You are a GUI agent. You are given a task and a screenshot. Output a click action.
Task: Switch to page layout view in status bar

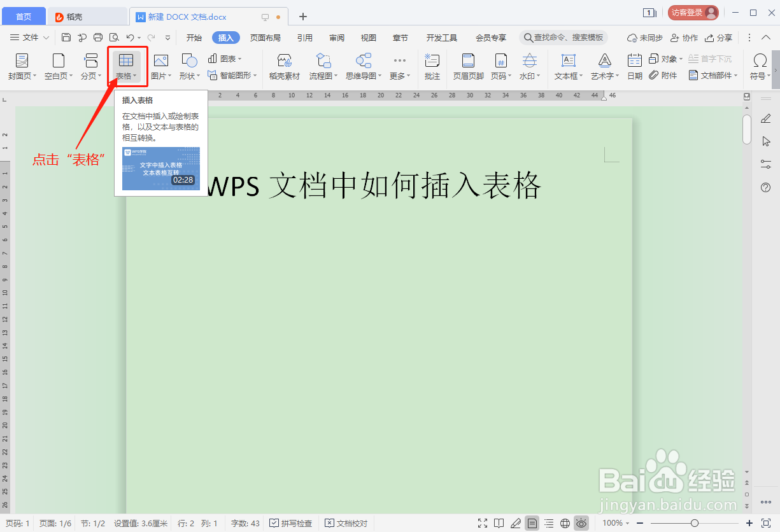point(532,523)
